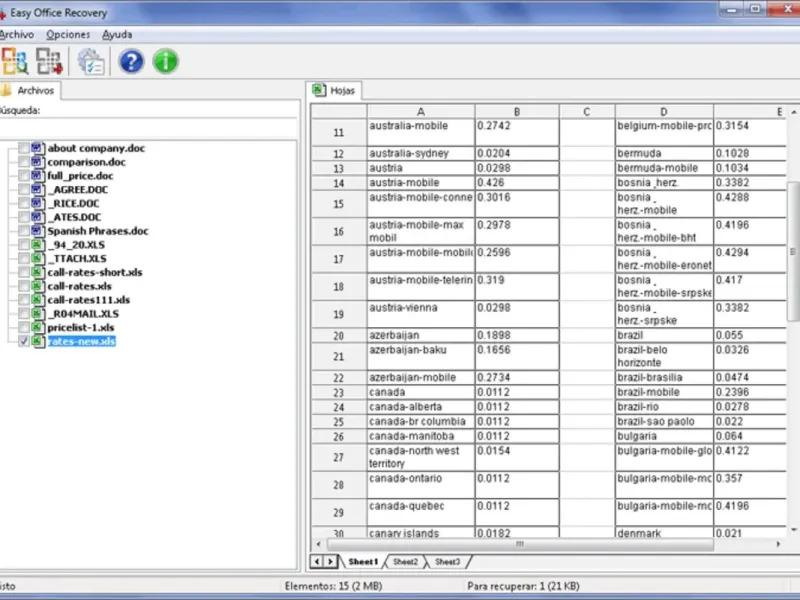Click the status text Para recuperar: 1 (21 KB)
This screenshot has height=600, width=800.
point(523,586)
